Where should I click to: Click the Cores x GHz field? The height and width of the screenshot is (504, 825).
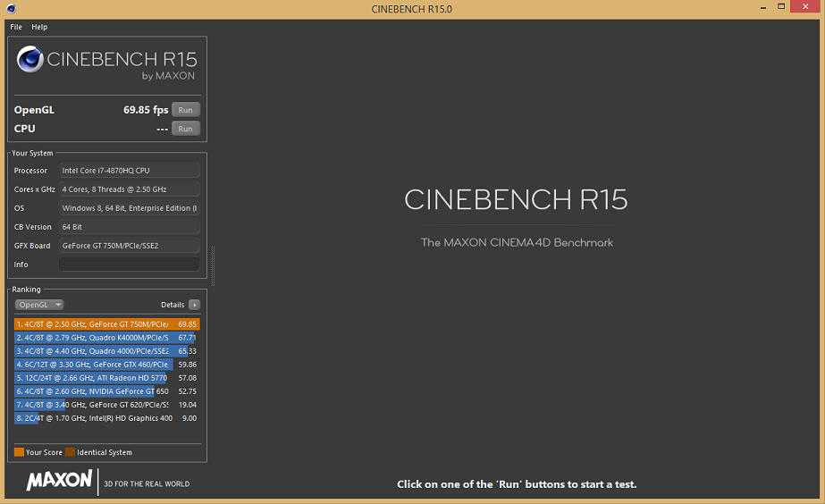tap(129, 189)
